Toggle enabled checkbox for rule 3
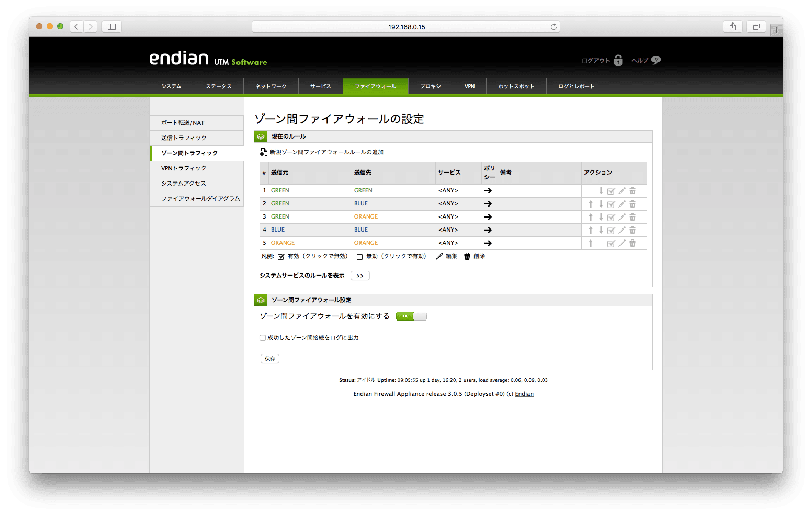 (611, 218)
